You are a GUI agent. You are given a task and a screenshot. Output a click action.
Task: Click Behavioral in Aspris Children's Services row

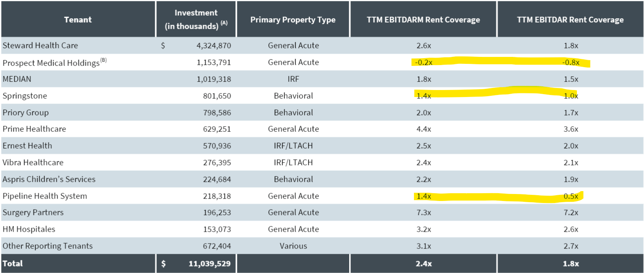294,179
